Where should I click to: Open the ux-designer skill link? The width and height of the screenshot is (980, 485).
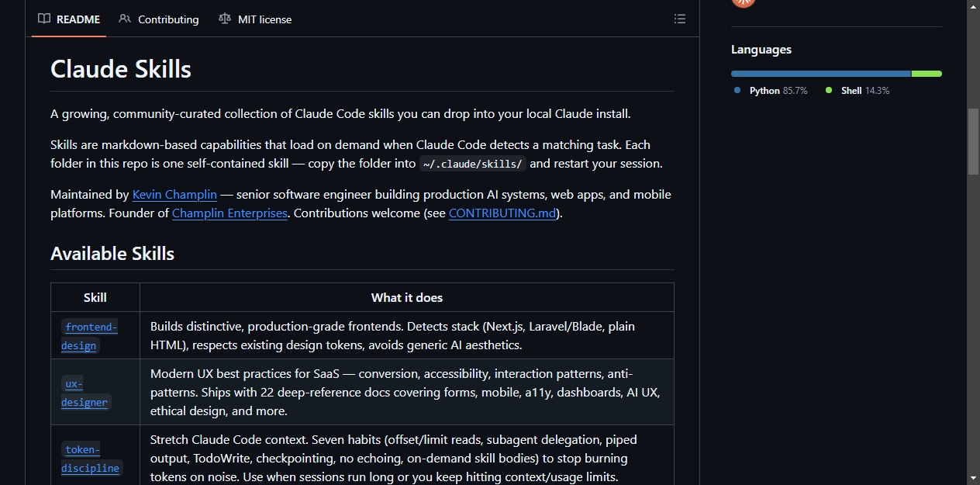85,393
